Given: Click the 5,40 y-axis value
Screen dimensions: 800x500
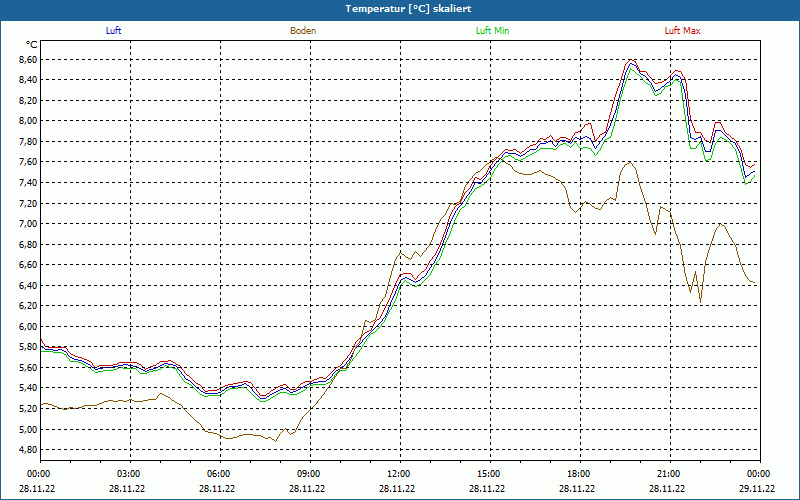Looking at the screenshot, I should (x=29, y=388).
